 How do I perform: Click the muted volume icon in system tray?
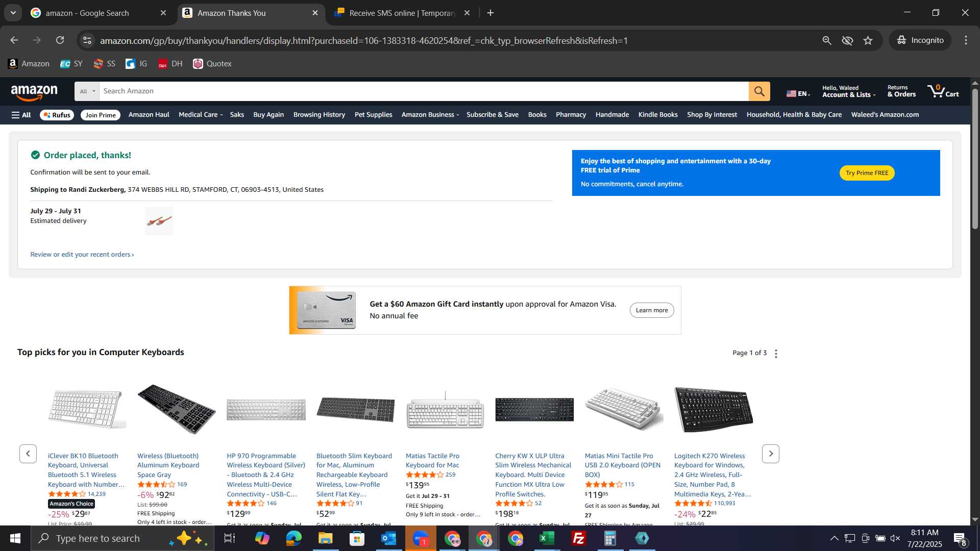[x=895, y=538]
